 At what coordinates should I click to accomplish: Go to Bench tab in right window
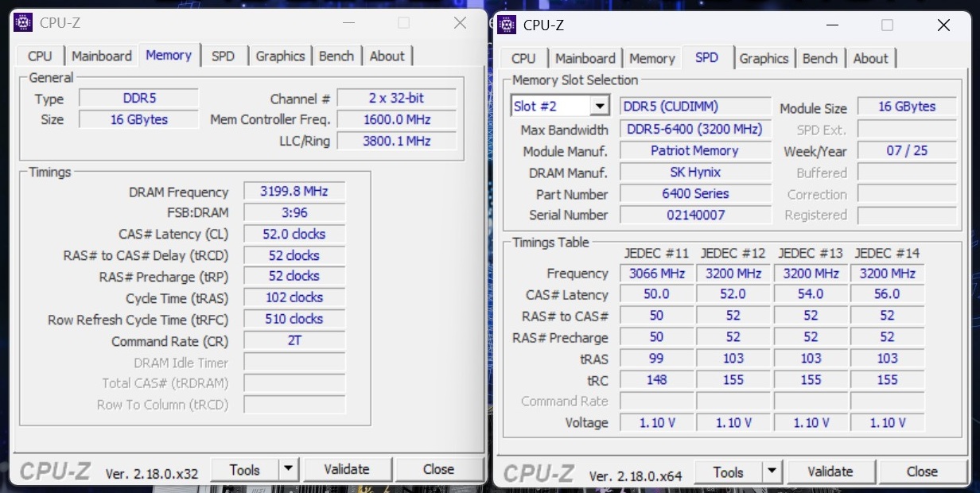[x=819, y=58]
